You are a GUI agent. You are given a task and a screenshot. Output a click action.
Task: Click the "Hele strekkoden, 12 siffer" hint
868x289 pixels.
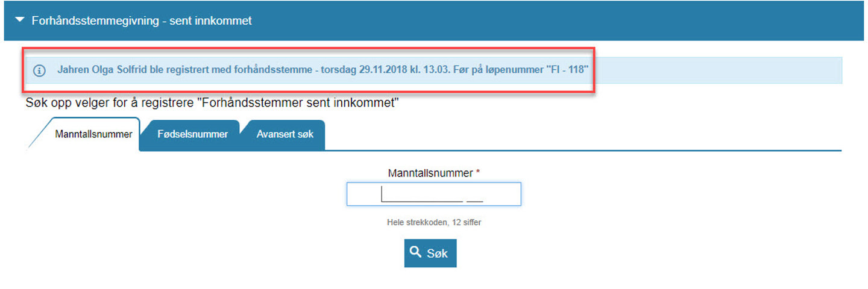point(433,222)
